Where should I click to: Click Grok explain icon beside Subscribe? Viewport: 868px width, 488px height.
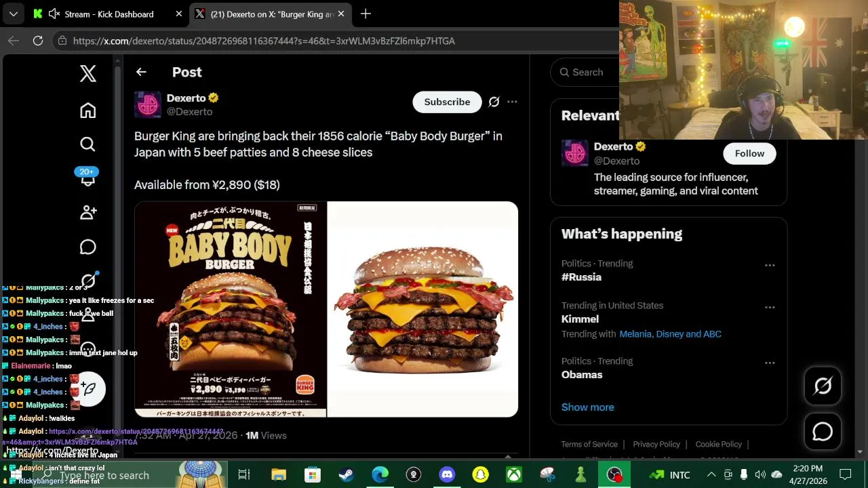coord(494,102)
